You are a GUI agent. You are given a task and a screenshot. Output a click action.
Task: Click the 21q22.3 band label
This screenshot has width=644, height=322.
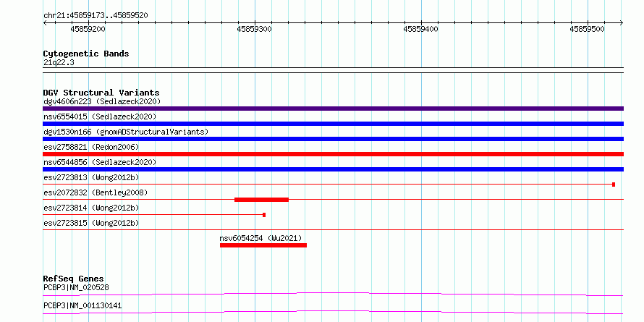[x=59, y=62]
